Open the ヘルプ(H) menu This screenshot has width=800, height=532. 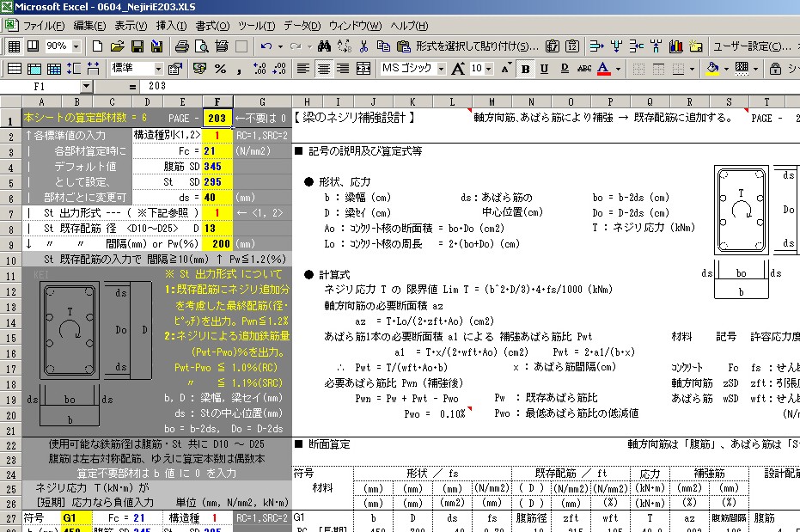point(409,26)
